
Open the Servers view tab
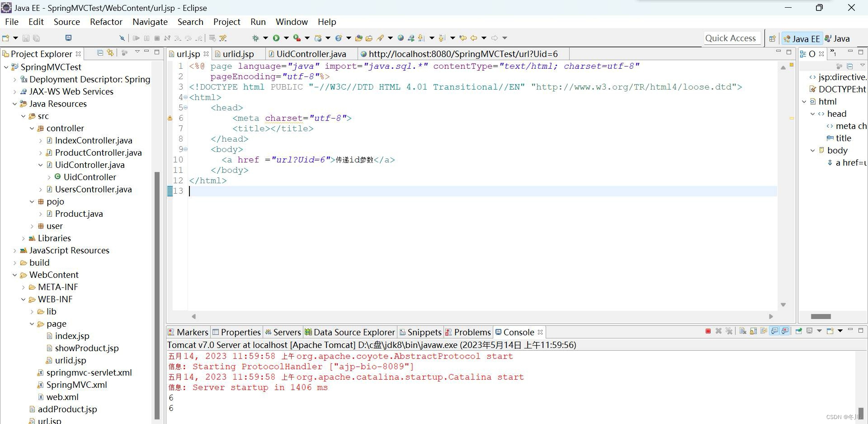click(x=283, y=332)
